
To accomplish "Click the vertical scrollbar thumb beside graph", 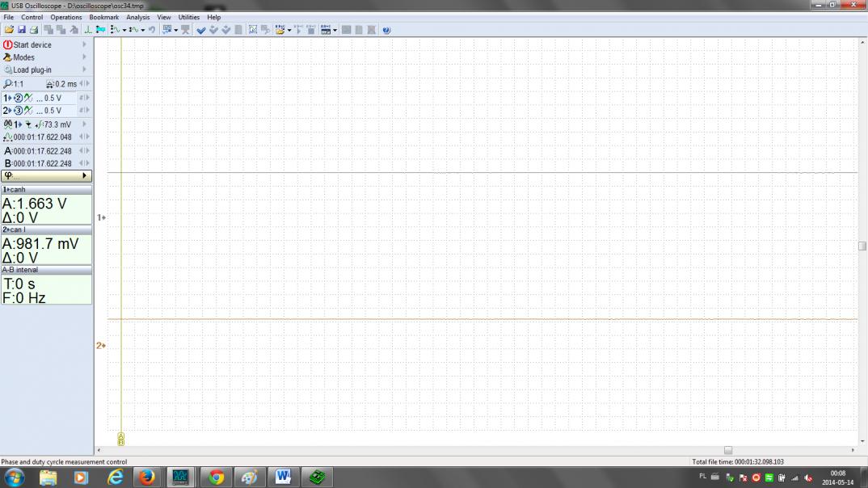I will [x=862, y=246].
